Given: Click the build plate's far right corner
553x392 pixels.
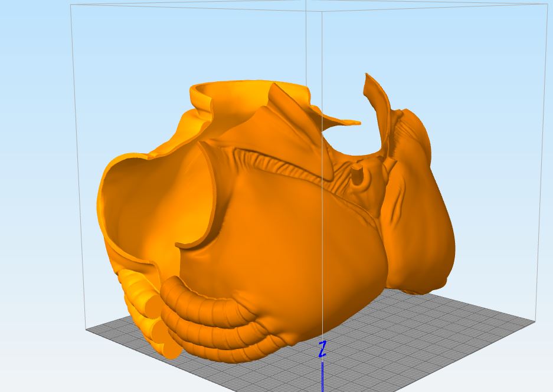Looking at the screenshot, I should [x=535, y=322].
